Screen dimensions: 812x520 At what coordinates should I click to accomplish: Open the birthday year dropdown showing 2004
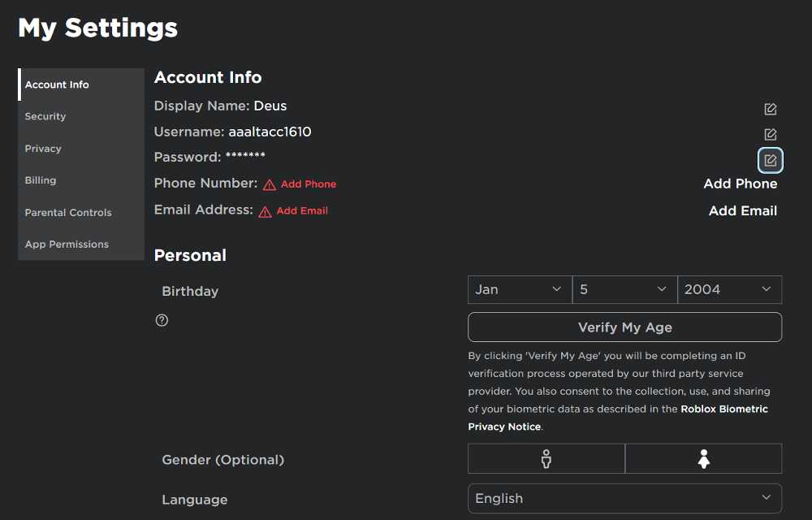coord(730,289)
